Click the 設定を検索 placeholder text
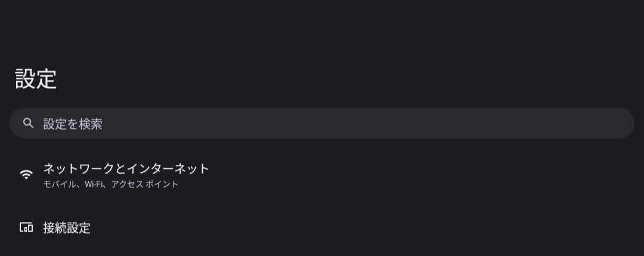644x256 pixels. (73, 124)
